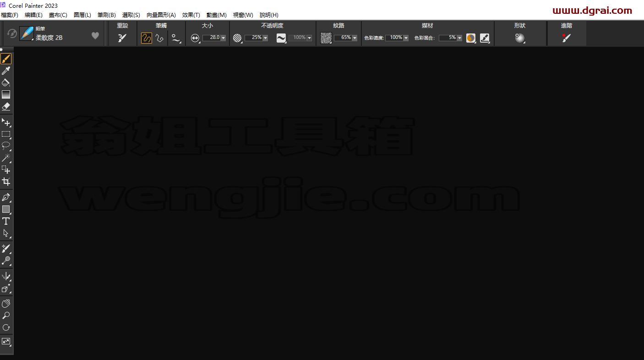
Task: Select the Paint Bucket tool
Action: 6,83
